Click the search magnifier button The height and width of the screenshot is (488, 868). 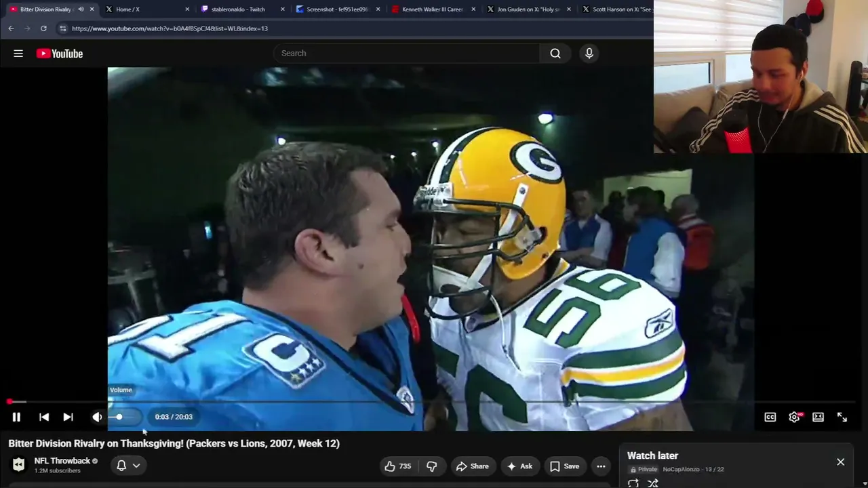555,54
